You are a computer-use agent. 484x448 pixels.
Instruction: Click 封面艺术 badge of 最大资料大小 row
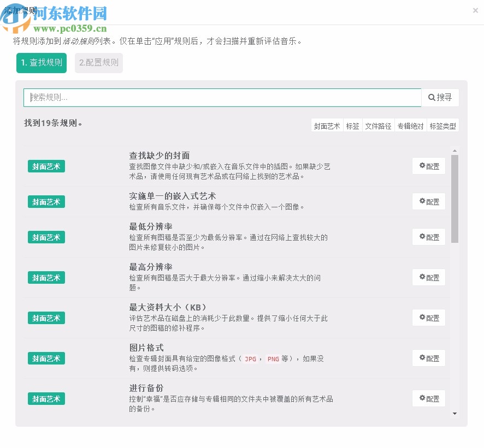(x=46, y=318)
